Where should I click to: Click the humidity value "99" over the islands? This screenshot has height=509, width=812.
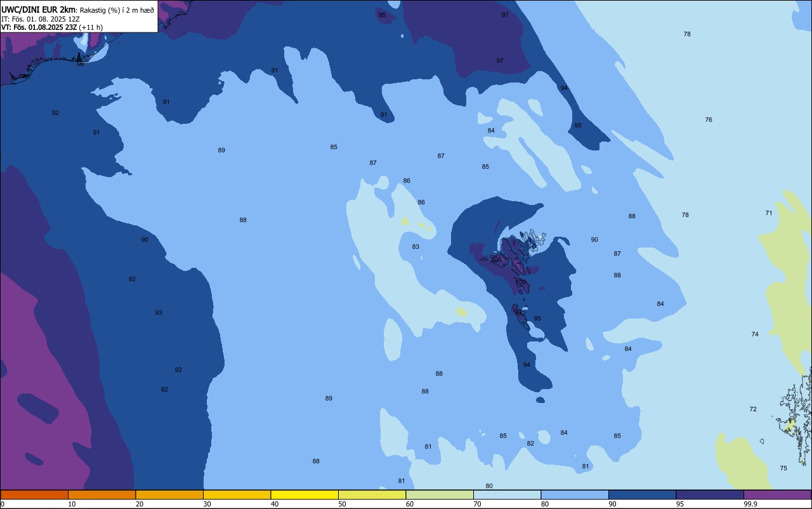518,312
